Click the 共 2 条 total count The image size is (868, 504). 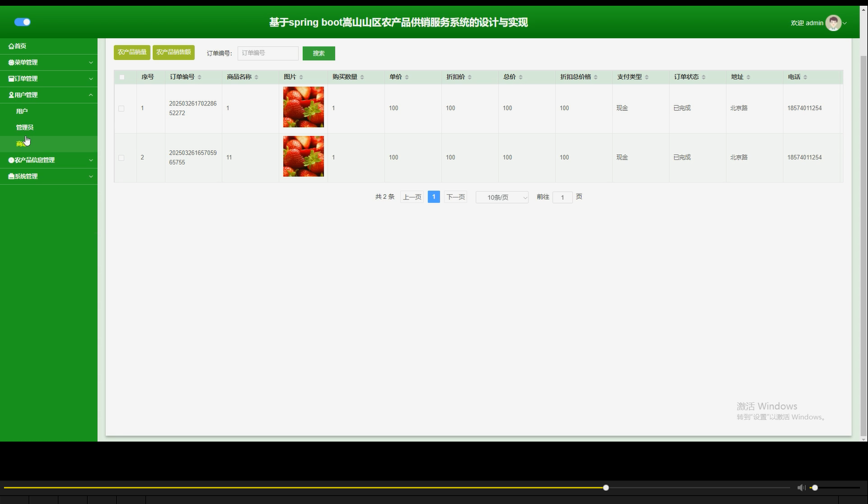point(385,197)
